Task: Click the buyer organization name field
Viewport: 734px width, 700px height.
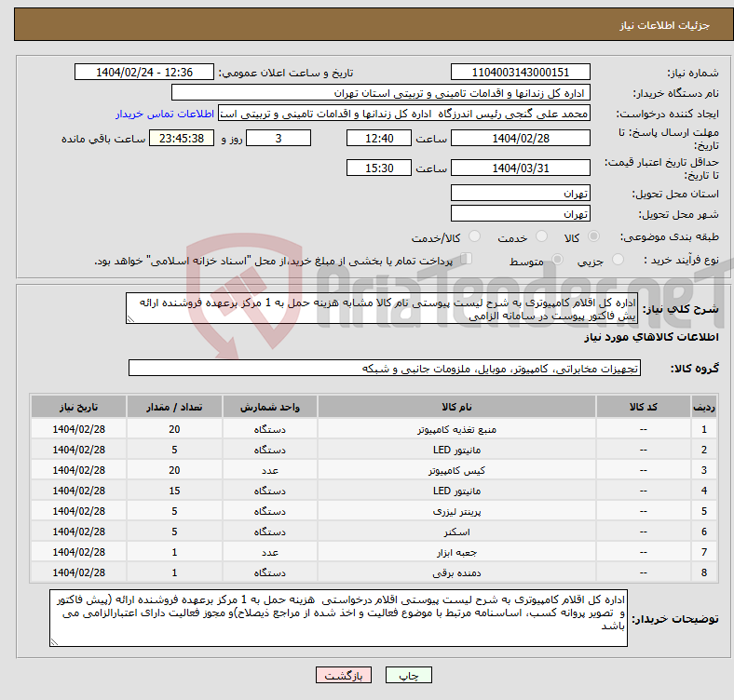Action: [381, 93]
